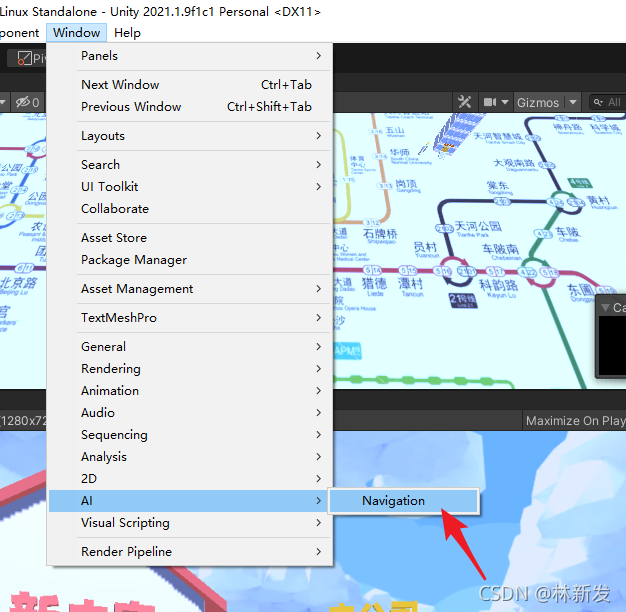
Task: Select the highlighted AI menu entry
Action: coord(190,501)
